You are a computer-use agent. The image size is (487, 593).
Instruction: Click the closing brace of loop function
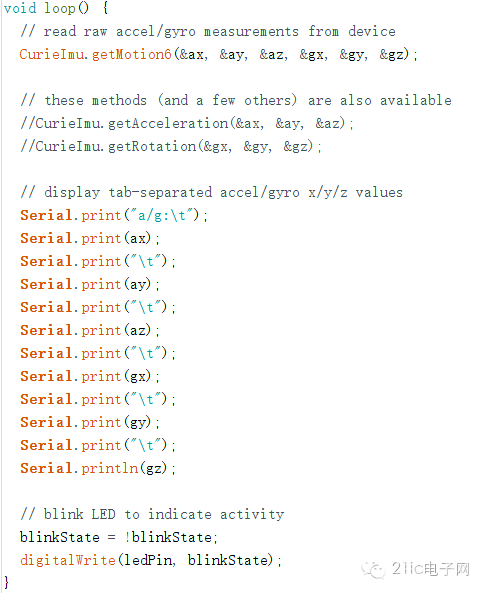point(6,582)
